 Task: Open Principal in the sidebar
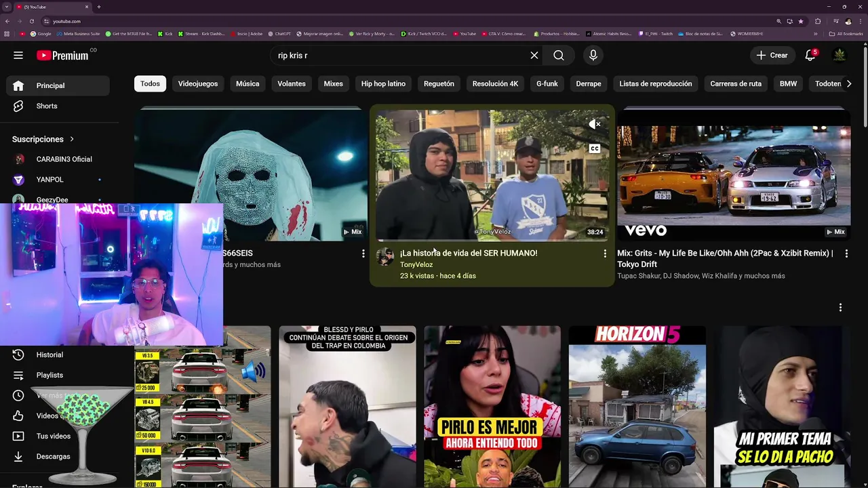(x=58, y=85)
